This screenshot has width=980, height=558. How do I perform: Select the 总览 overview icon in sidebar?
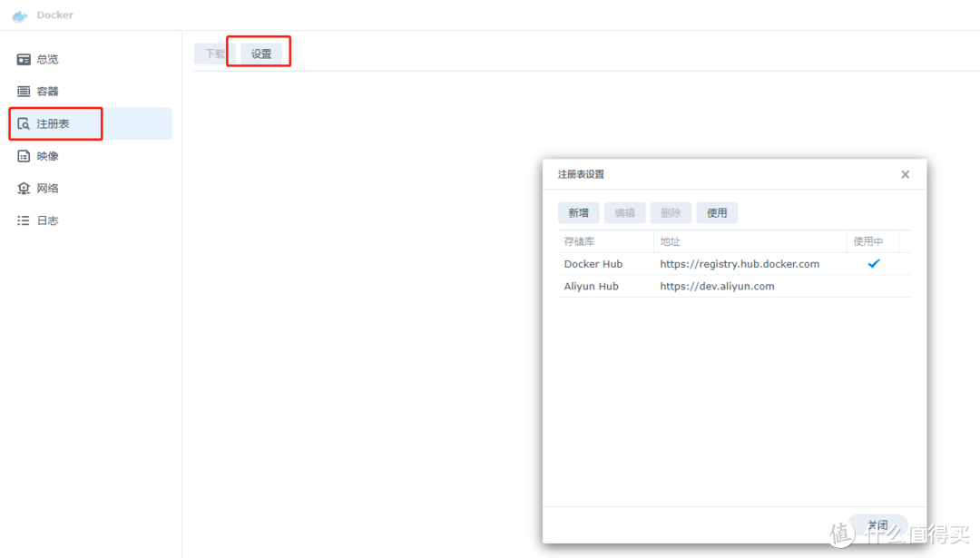(24, 58)
